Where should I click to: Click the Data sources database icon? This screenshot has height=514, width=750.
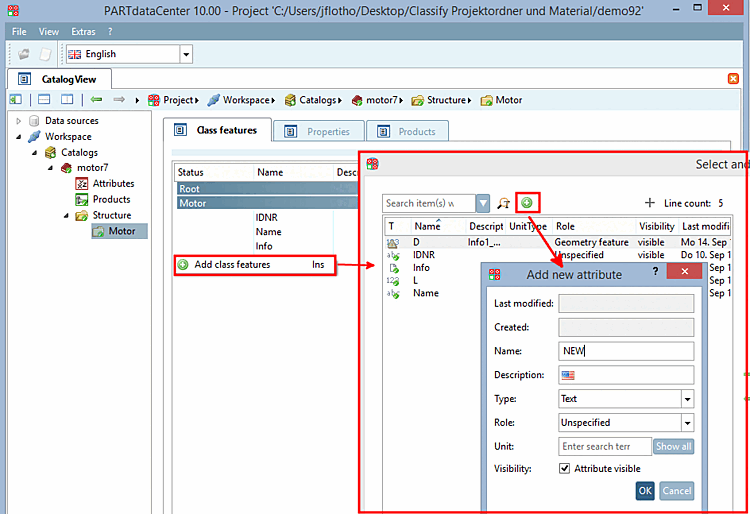click(x=34, y=120)
